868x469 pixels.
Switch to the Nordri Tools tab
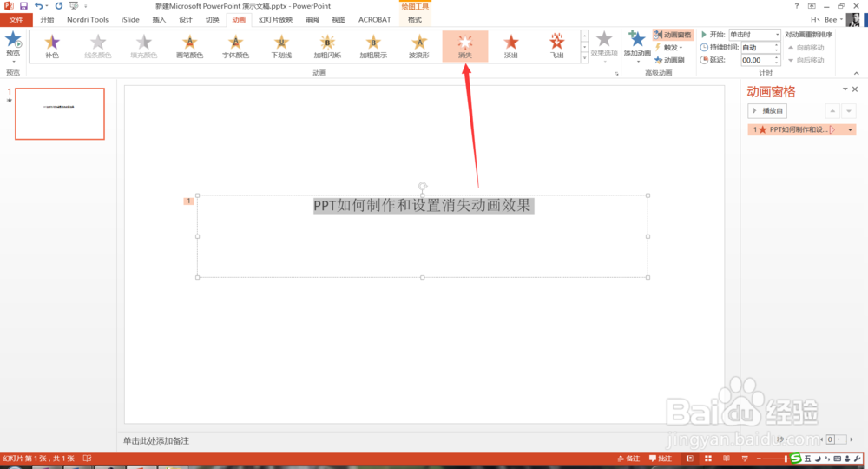pos(88,19)
